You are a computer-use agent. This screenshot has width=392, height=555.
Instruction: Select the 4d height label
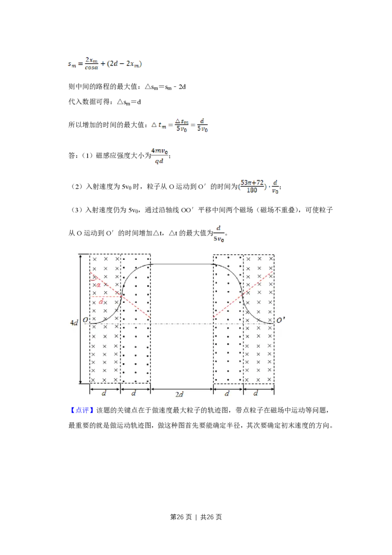(x=73, y=323)
